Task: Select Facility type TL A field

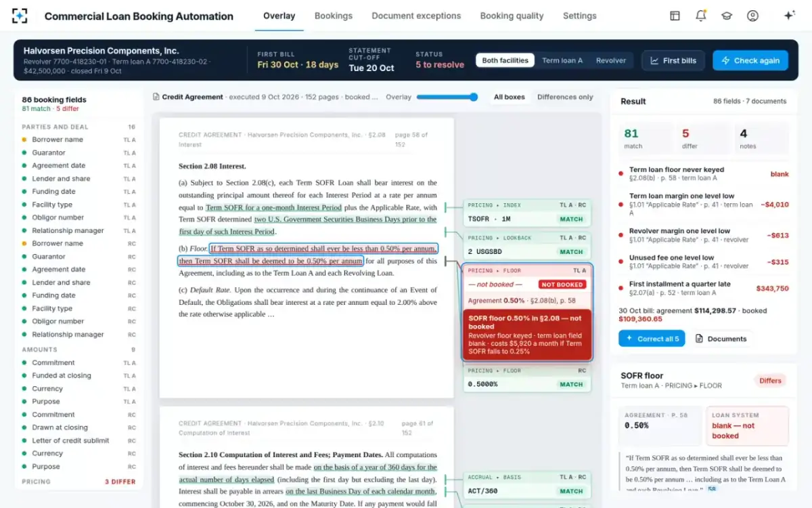Action: (78, 205)
